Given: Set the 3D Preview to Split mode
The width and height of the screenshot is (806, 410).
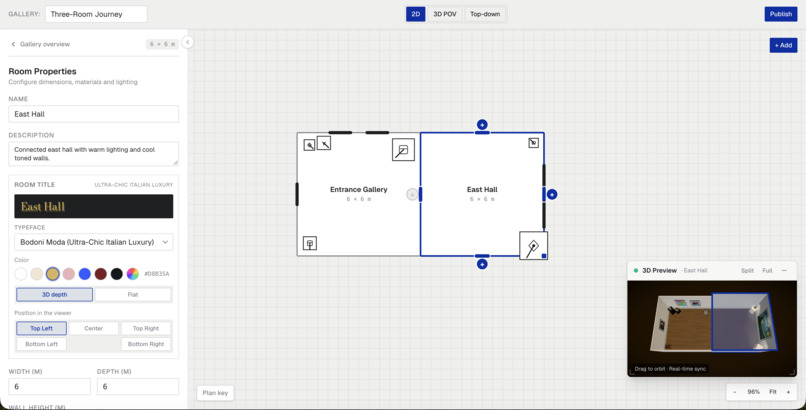Looking at the screenshot, I should (x=747, y=270).
